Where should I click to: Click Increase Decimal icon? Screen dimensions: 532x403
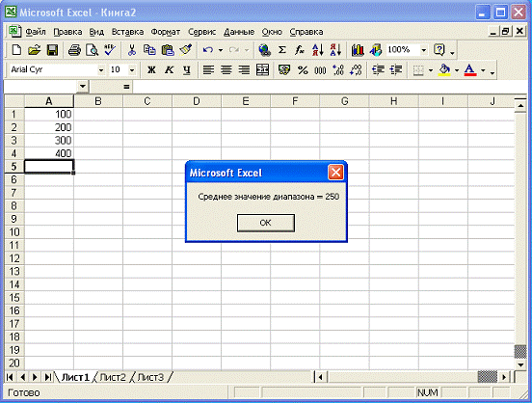338,70
